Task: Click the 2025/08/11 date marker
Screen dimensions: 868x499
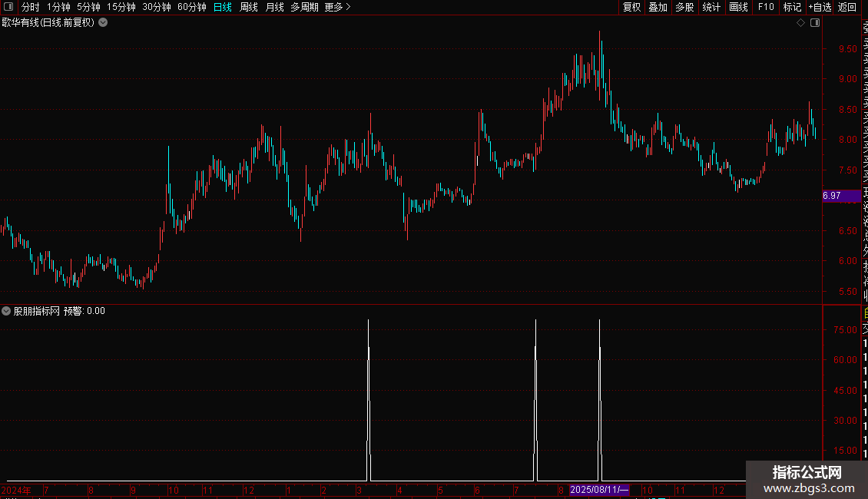Action: 599,490
